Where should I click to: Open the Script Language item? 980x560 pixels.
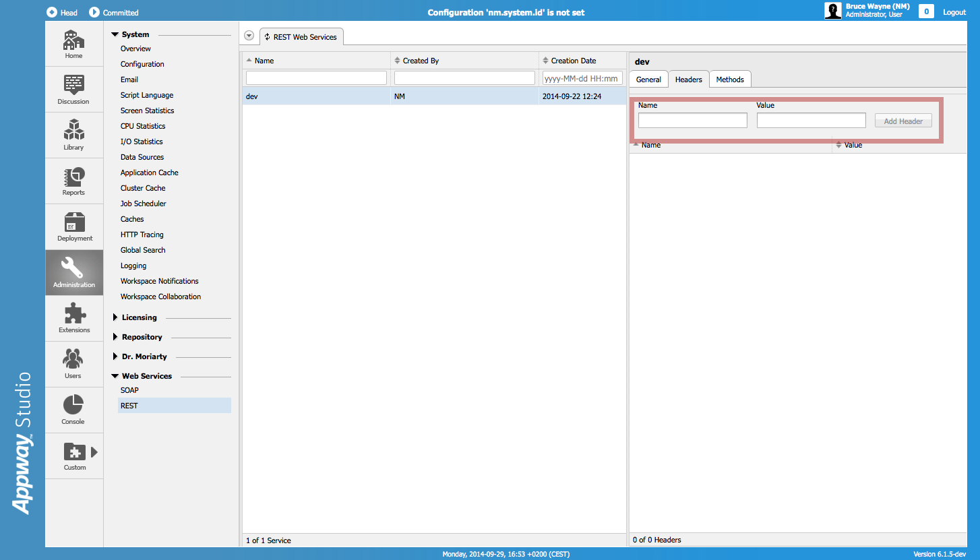point(147,95)
